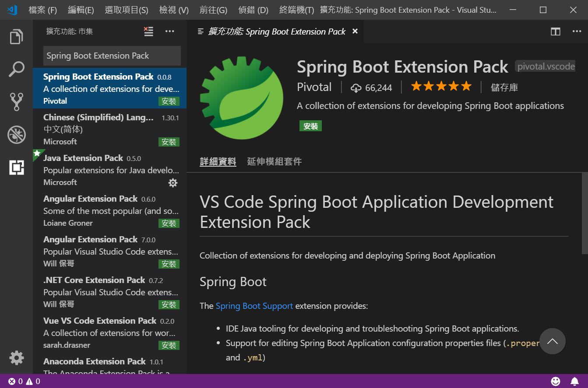Install Loiane Groner's Angular Extension Pack

(169, 224)
